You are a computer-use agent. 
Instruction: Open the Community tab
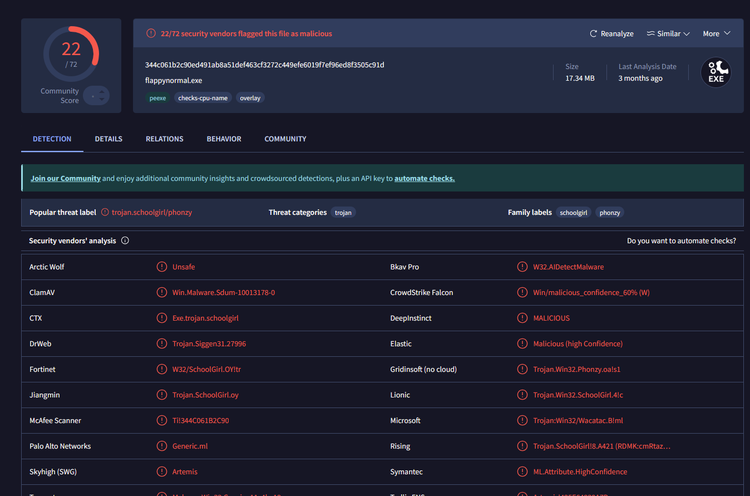click(x=286, y=139)
